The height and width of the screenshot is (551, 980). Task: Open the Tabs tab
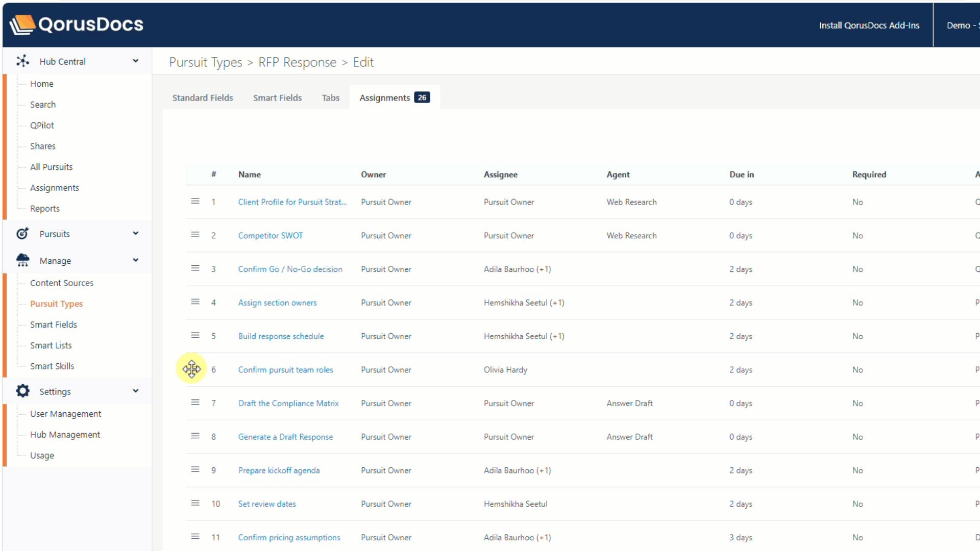[331, 97]
